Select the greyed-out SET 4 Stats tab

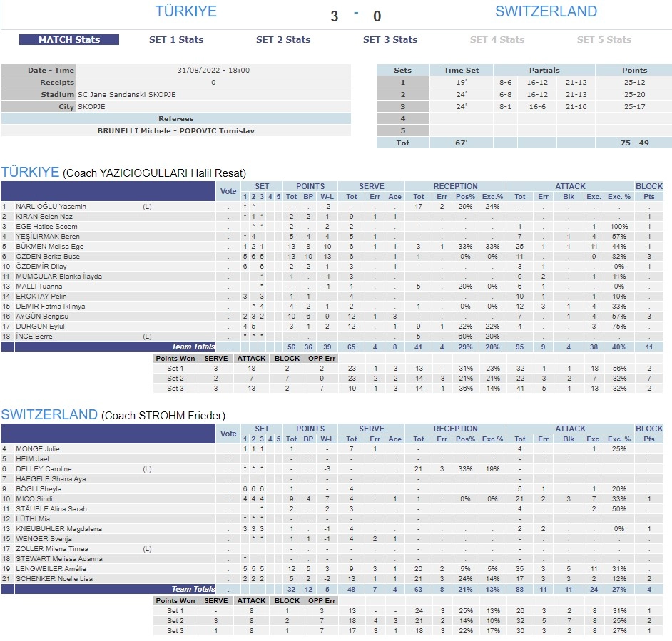(x=497, y=39)
